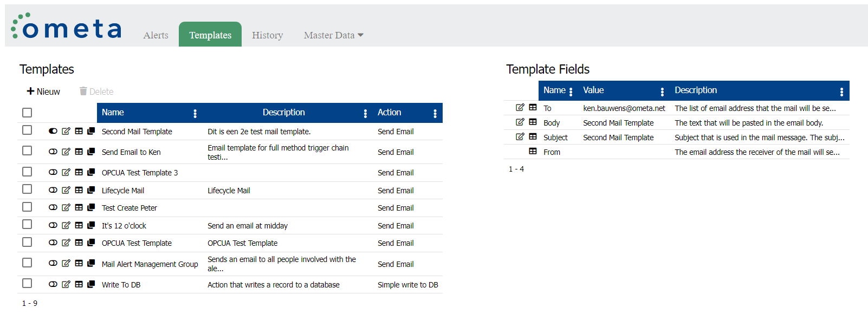Edit the Subject template field
The height and width of the screenshot is (327, 868).
[520, 136]
